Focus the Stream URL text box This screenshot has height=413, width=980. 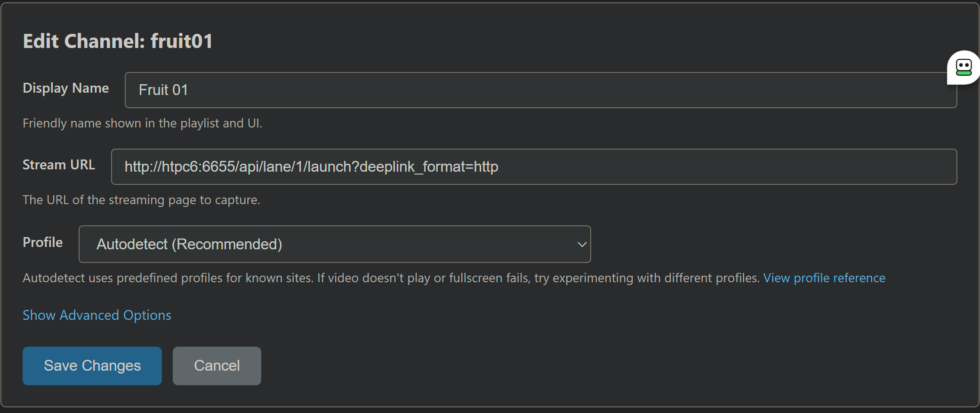pyautogui.click(x=706, y=167)
